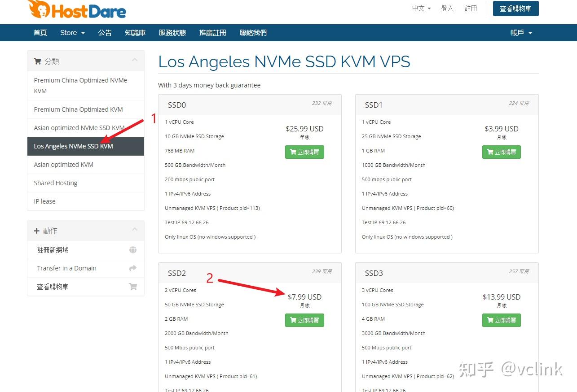Open the 帳戶 dropdown
The height and width of the screenshot is (392, 577).
520,32
